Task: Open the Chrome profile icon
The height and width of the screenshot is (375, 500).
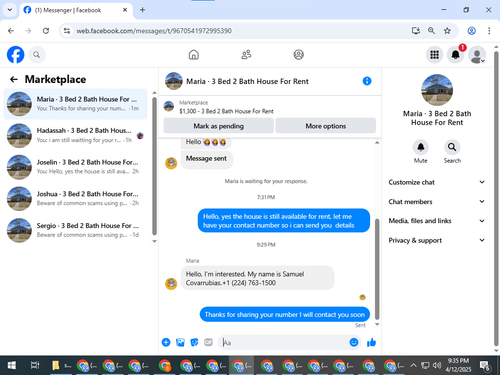Action: [x=472, y=31]
